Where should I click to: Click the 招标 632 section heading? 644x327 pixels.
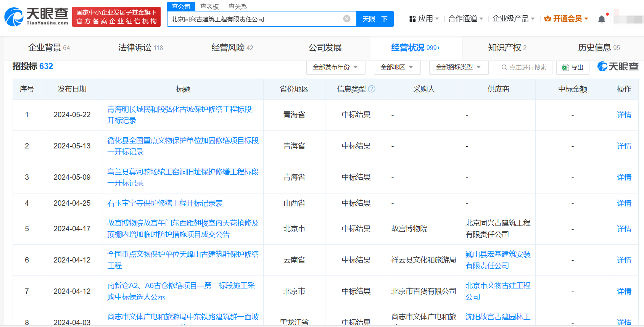point(33,66)
